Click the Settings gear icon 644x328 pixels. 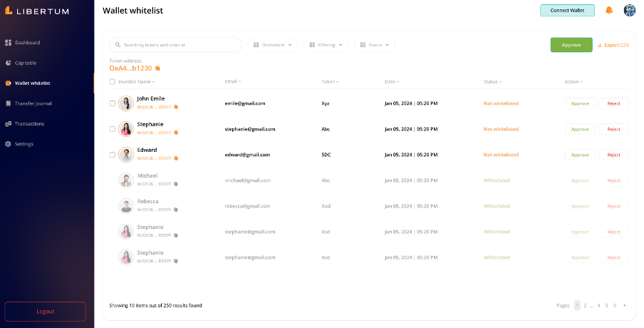[x=9, y=144]
